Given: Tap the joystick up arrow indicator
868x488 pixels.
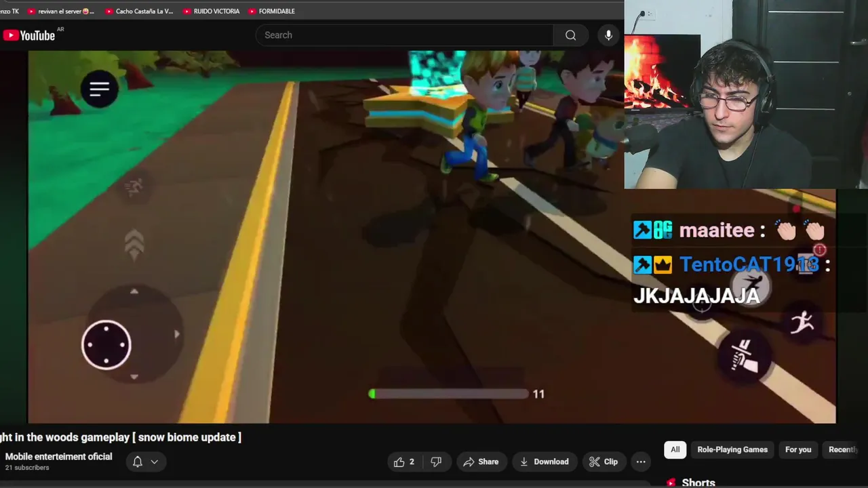Looking at the screenshot, I should click(x=134, y=291).
